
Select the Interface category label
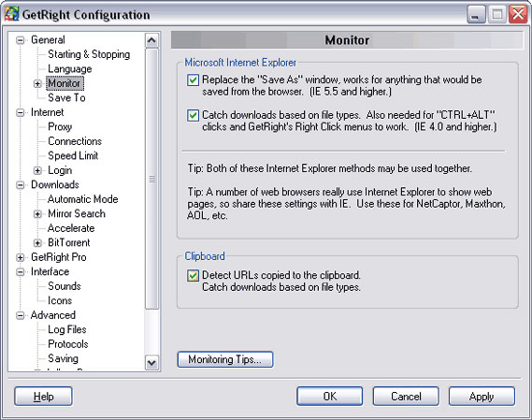[50, 272]
